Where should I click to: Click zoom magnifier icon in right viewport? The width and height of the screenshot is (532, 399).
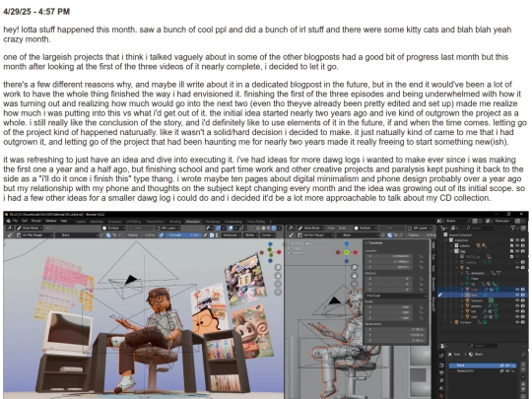coord(355,267)
